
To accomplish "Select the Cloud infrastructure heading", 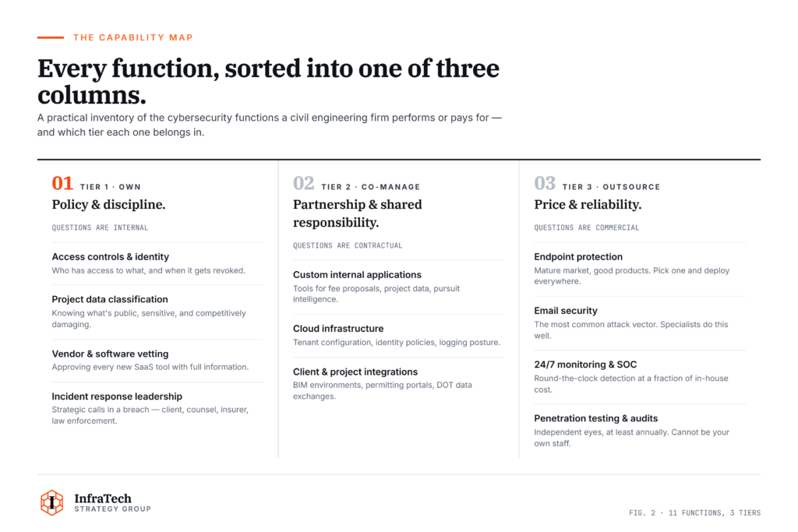I will click(x=338, y=329).
